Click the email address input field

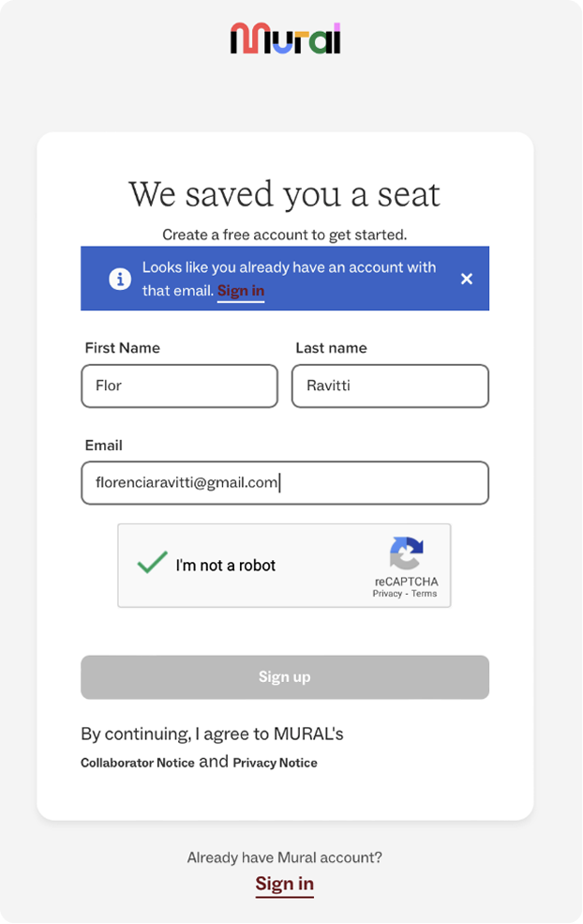[284, 482]
